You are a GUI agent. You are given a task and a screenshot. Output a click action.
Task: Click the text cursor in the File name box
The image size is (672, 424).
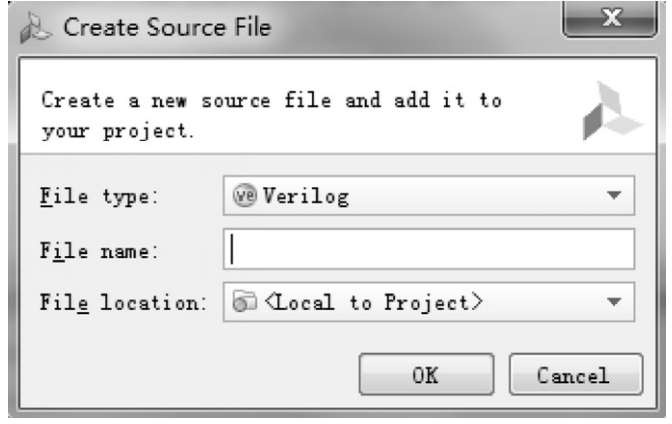[232, 249]
